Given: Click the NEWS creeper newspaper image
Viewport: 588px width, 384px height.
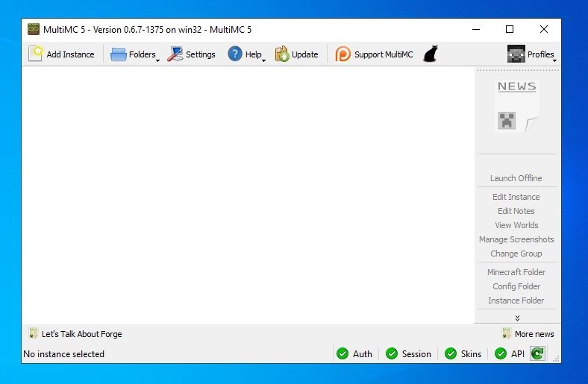Looking at the screenshot, I should (517, 107).
